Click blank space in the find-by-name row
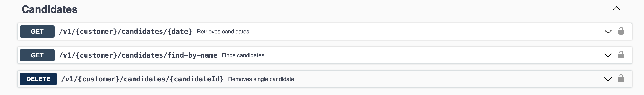This screenshot has height=95, width=644. tap(425, 55)
